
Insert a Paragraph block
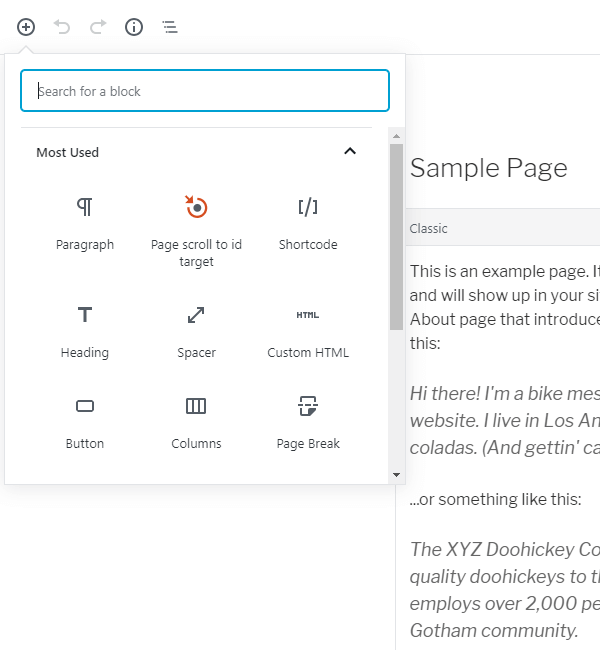(85, 223)
